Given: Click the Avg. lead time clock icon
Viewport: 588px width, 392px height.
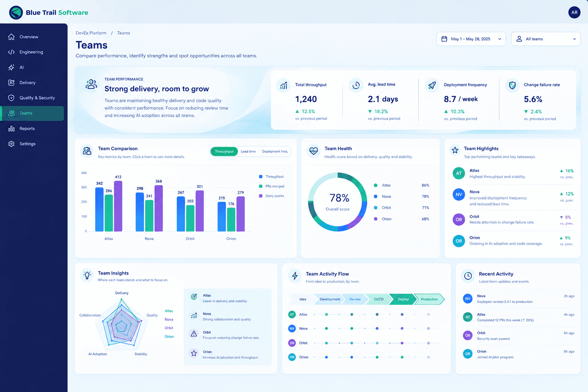Looking at the screenshot, I should pyautogui.click(x=356, y=85).
